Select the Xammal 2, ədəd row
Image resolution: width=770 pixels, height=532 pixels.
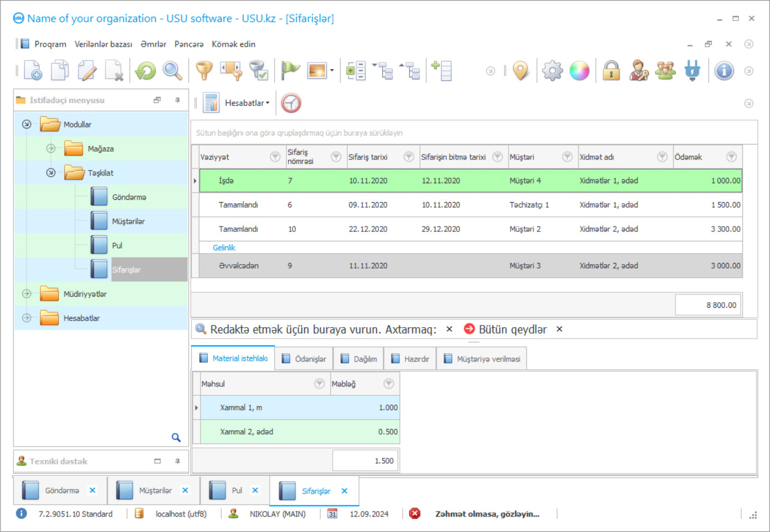click(x=300, y=432)
